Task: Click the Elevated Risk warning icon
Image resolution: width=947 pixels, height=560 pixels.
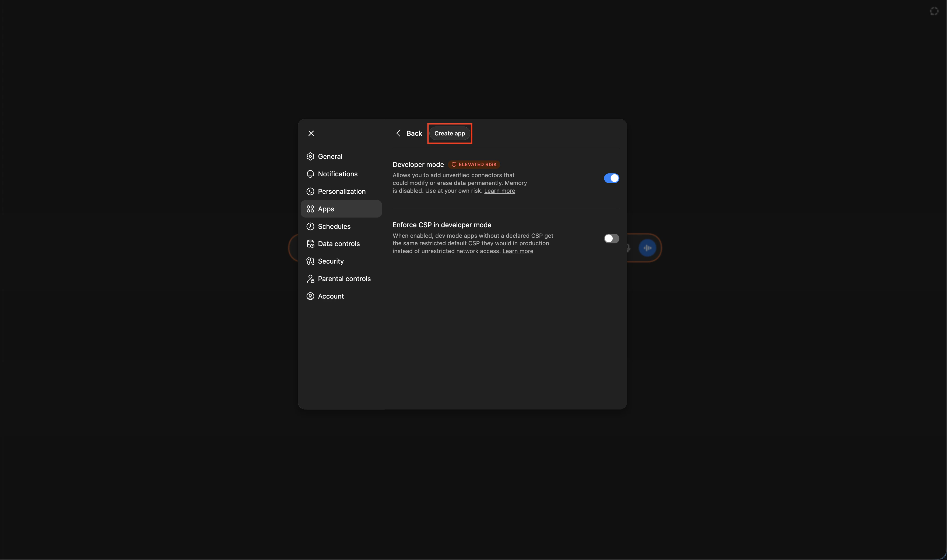Action: click(x=454, y=164)
